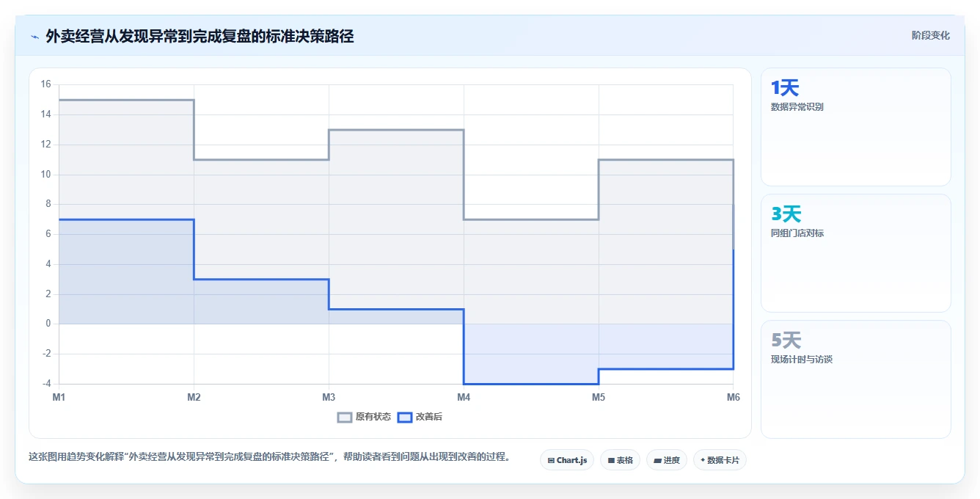Screen dimensions: 980x499
Task: Open the 5天 现场计时与访谈 card
Action: pyautogui.click(x=855, y=379)
